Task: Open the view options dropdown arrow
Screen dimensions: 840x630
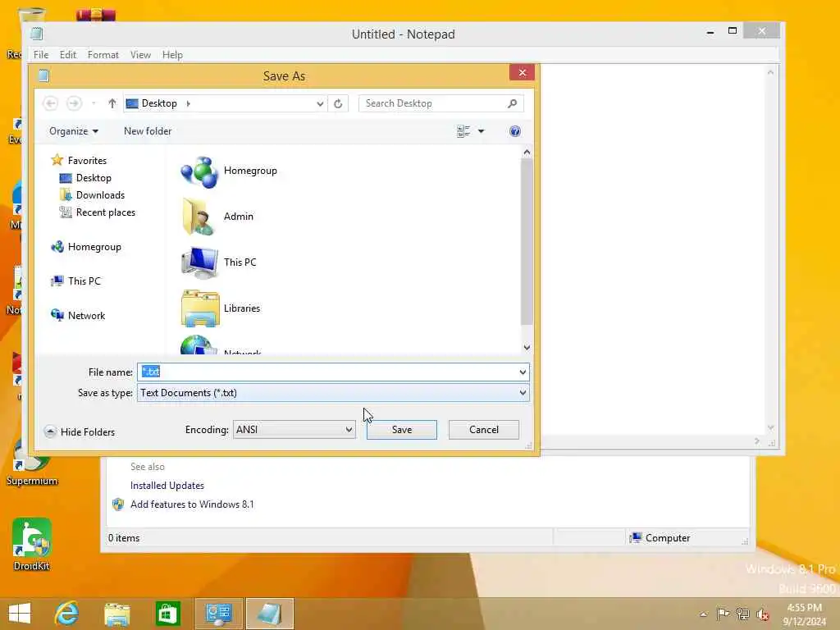Action: (x=481, y=131)
